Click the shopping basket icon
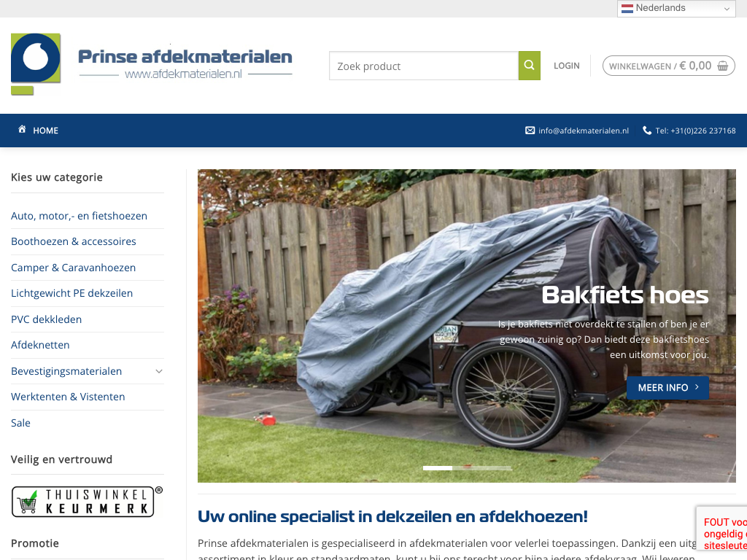The width and height of the screenshot is (747, 560). click(x=723, y=66)
